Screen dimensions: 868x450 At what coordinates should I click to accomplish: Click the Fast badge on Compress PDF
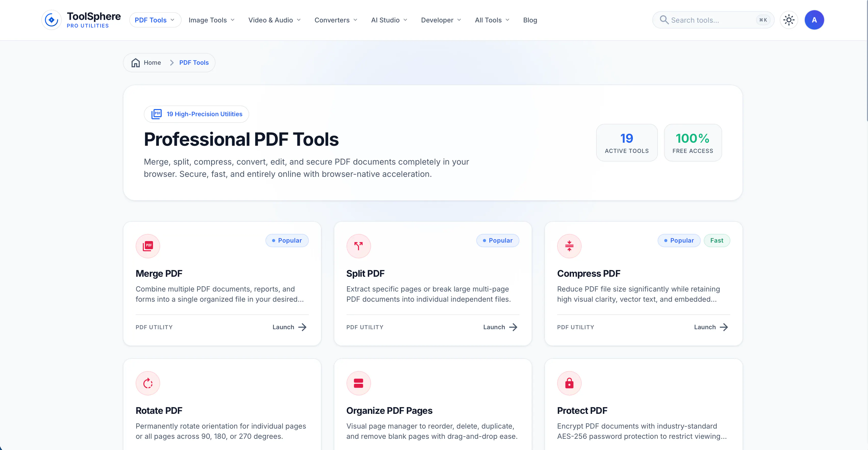[717, 241]
